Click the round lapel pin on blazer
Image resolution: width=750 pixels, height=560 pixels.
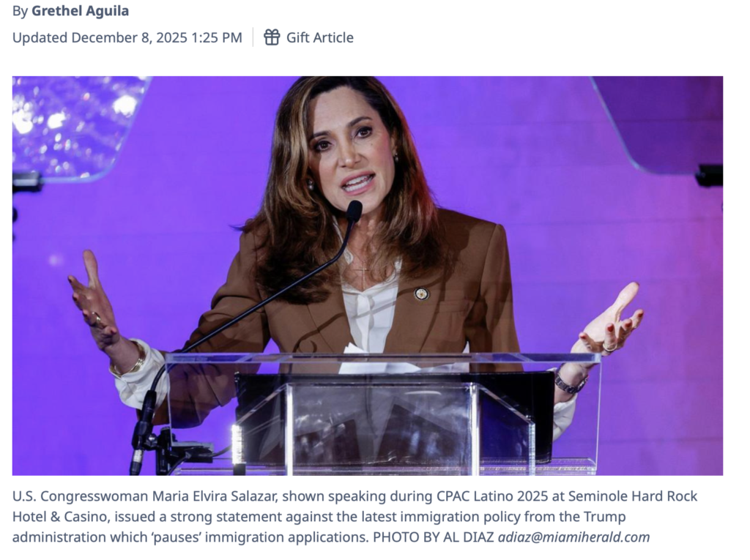point(421,294)
